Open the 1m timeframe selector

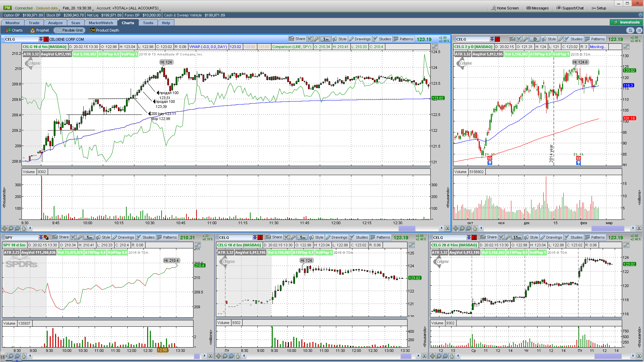pos(326,39)
